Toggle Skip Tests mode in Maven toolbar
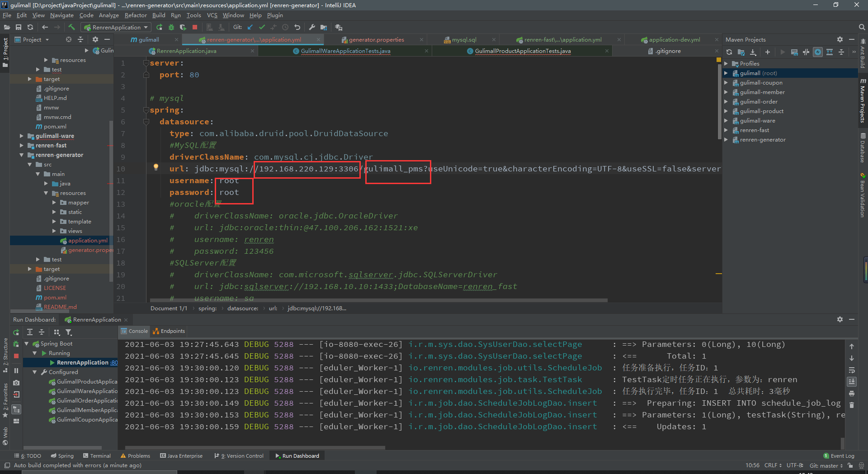This screenshot has width=868, height=474. coord(818,52)
